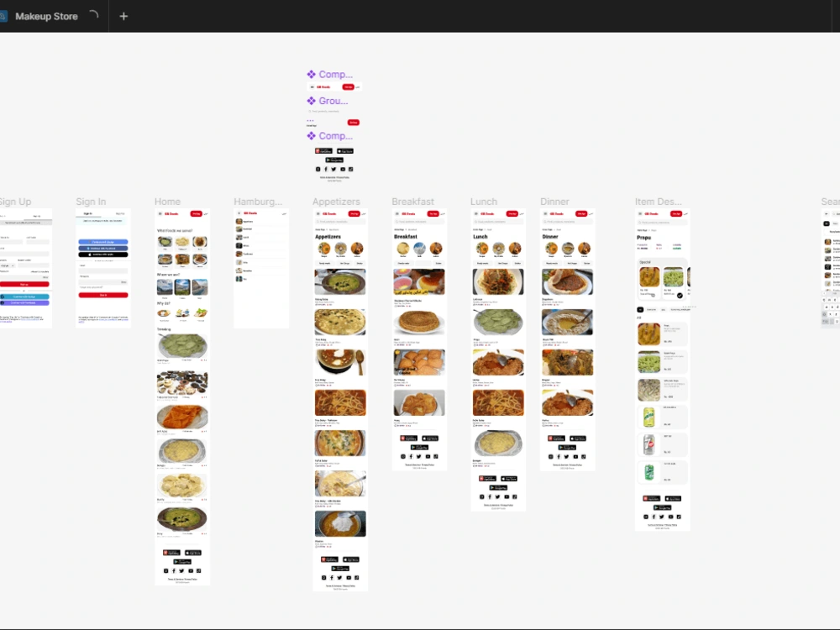Click the Dinner heading inside Dinner frame
The image size is (840, 630).
pos(550,236)
